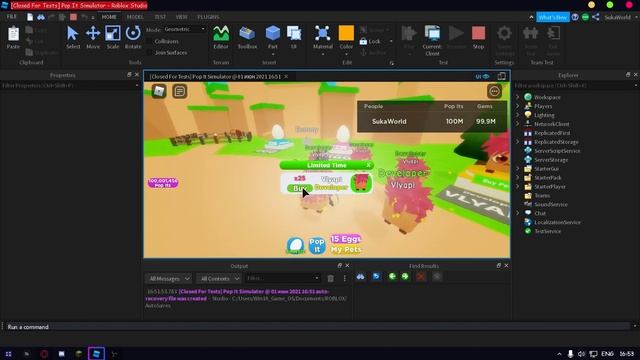Open the Lock tool dropdown arrow

tap(391, 41)
